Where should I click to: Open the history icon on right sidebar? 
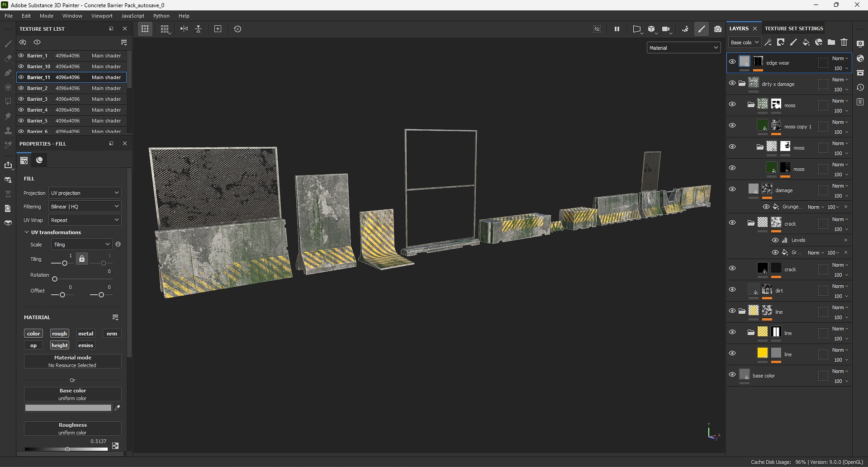point(860,87)
